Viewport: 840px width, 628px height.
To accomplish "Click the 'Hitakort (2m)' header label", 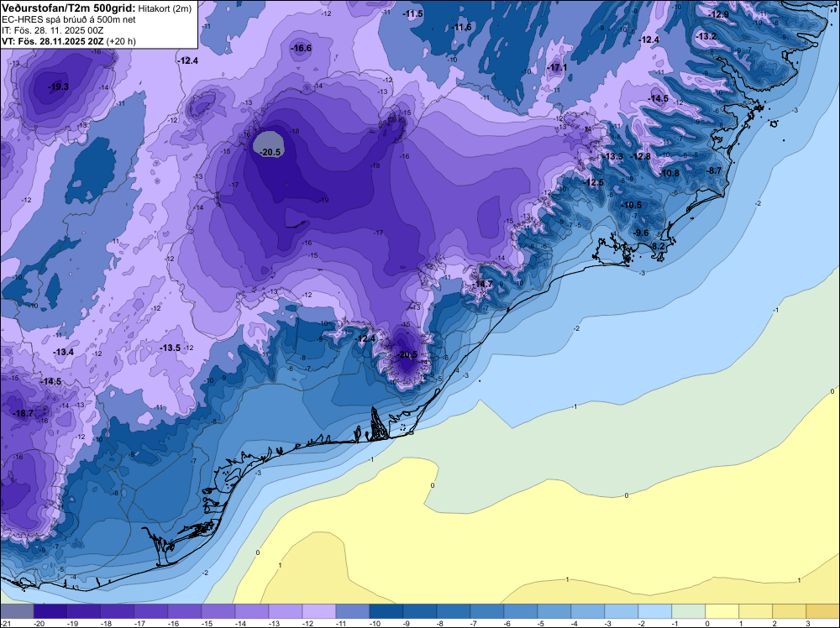I will tap(165, 8).
